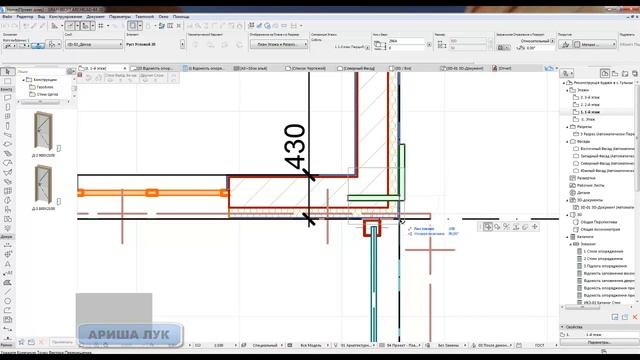Toggle bookmark beside Д-3 800х2100 door thumbnail
Image resolution: width=640 pixels, height=360 pixels.
coord(59,201)
